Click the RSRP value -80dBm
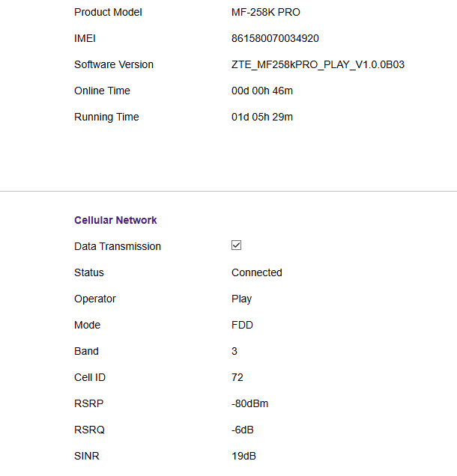The width and height of the screenshot is (457, 476). (249, 403)
